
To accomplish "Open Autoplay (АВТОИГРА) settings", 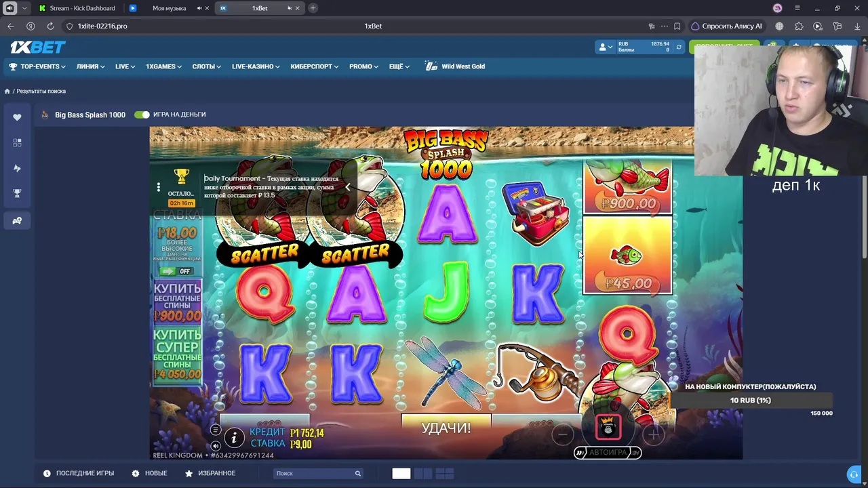I will point(608,453).
